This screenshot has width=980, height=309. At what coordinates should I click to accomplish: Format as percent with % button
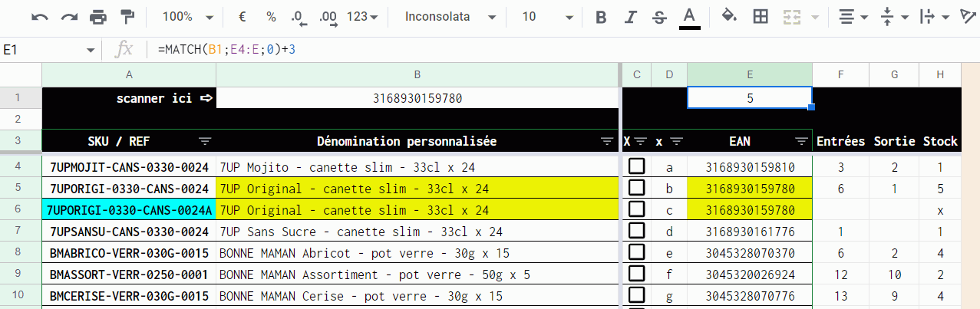point(271,17)
